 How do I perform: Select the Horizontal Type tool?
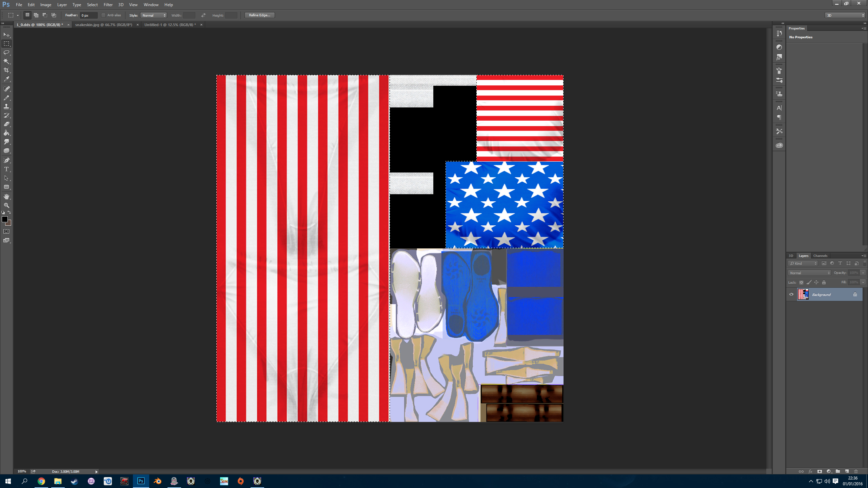[6, 169]
